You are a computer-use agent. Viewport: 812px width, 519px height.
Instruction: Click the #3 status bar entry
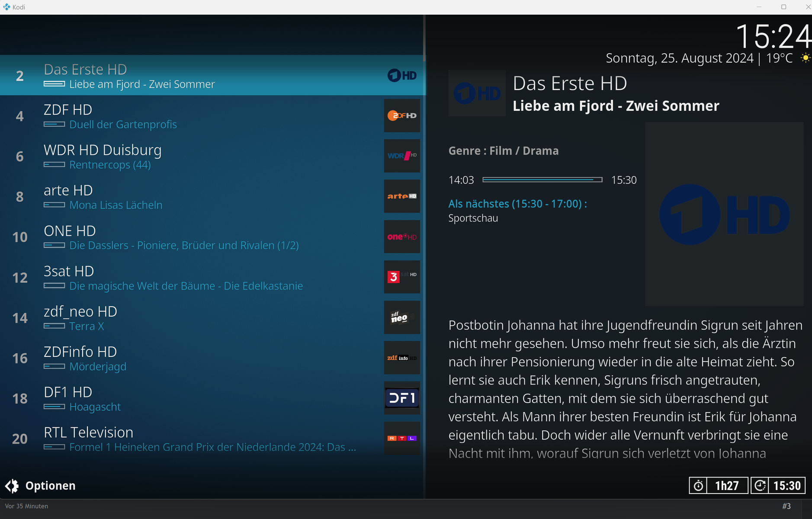click(x=786, y=506)
